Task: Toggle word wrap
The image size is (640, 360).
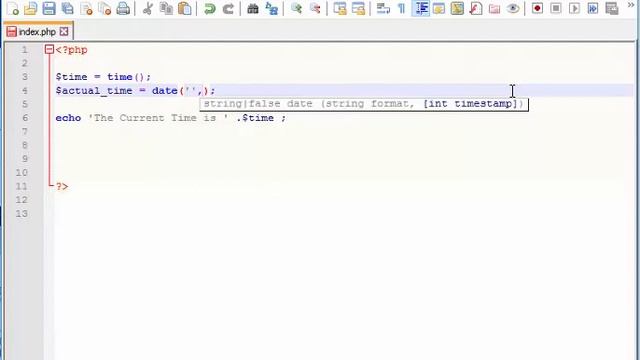Action: [x=383, y=9]
